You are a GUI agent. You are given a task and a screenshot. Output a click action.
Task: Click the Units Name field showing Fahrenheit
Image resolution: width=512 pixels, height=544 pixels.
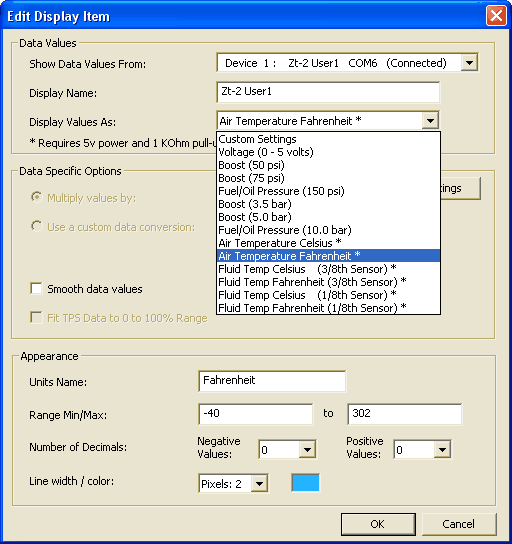[272, 381]
